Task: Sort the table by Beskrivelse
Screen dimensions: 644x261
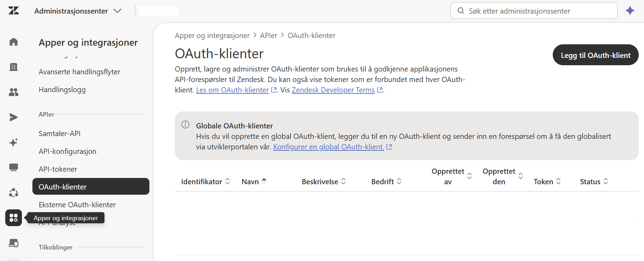Action: (x=324, y=181)
